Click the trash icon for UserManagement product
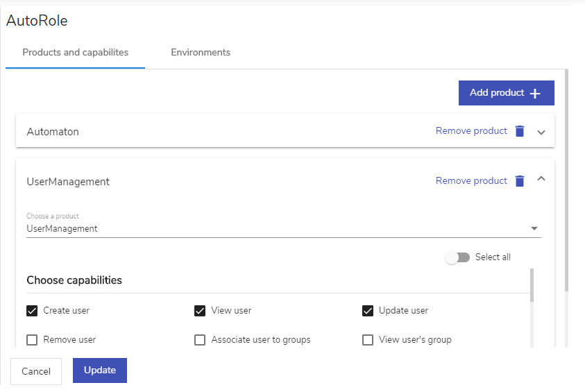Image resolution: width=585 pixels, height=392 pixels. pyautogui.click(x=520, y=181)
